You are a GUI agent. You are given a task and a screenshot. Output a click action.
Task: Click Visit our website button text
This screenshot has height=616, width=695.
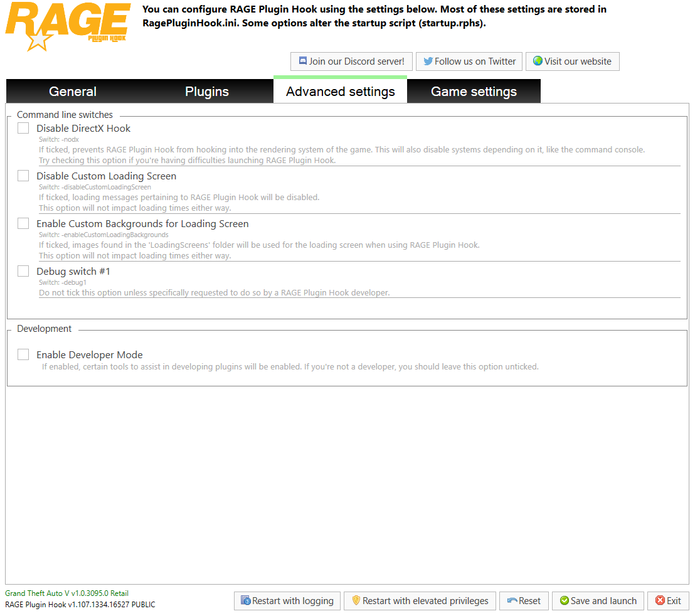pos(578,61)
